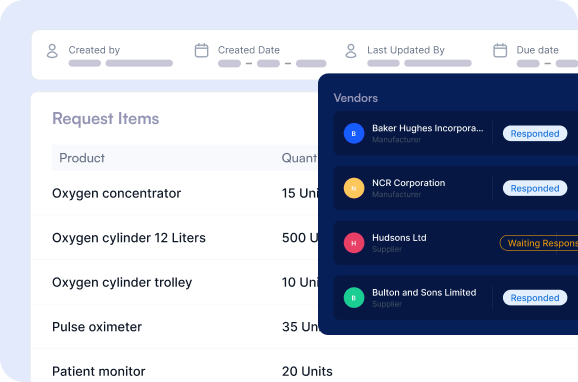Viewport: 578px width, 382px height.
Task: Click Responded badge for NCR Corporation
Action: 535,188
